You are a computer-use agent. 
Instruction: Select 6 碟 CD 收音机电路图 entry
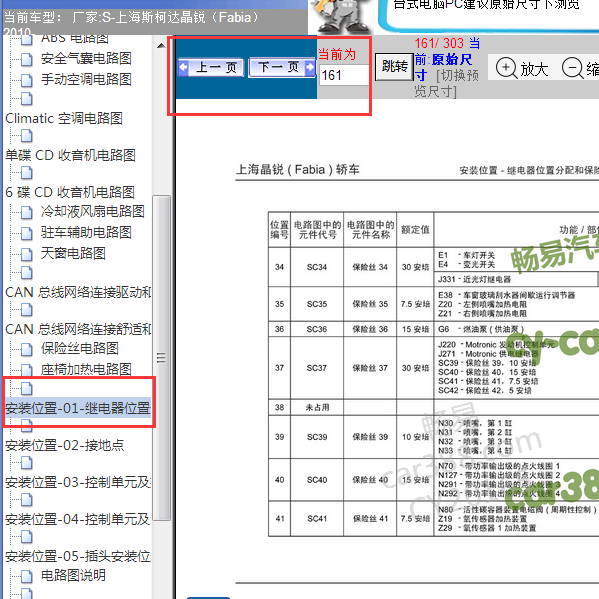[70, 192]
